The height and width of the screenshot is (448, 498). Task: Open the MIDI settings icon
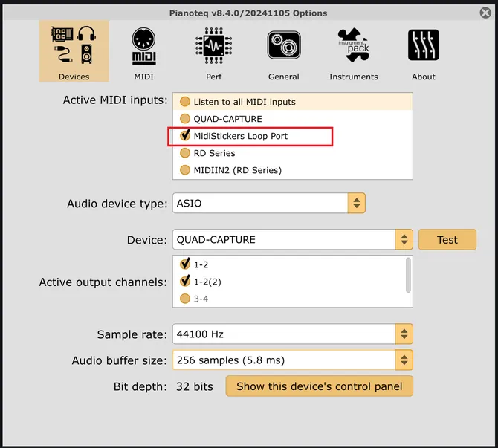pos(144,46)
